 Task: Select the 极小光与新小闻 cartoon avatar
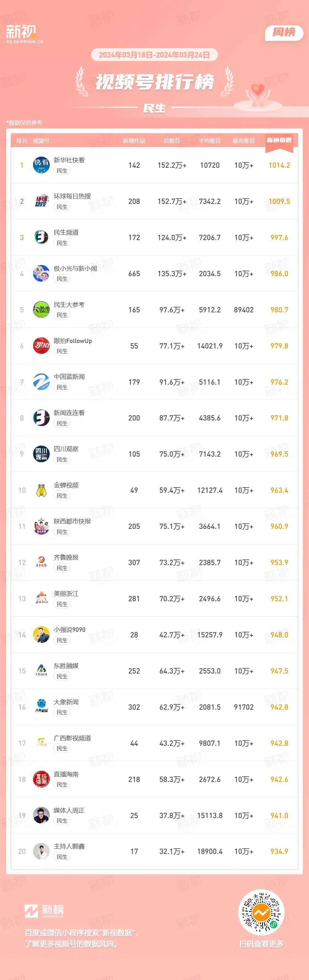pyautogui.click(x=41, y=273)
